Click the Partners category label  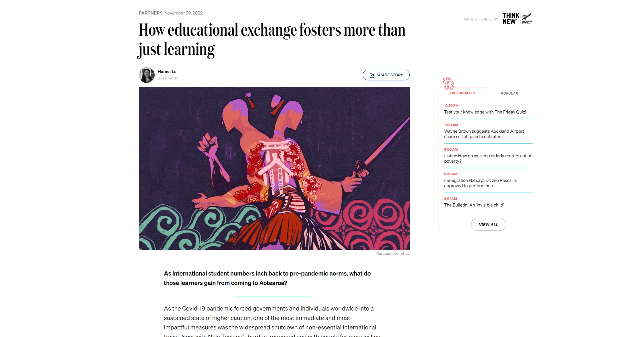tap(151, 13)
